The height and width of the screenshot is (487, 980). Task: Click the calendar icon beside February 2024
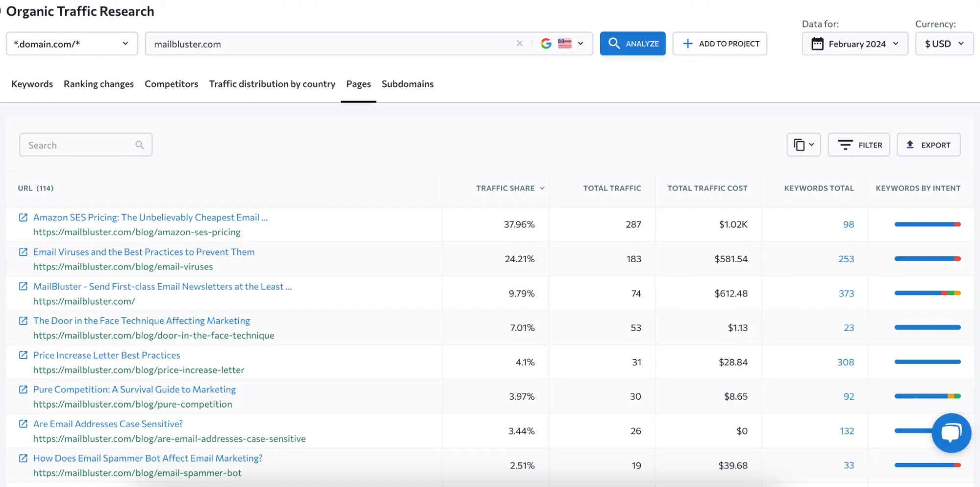[817, 44]
